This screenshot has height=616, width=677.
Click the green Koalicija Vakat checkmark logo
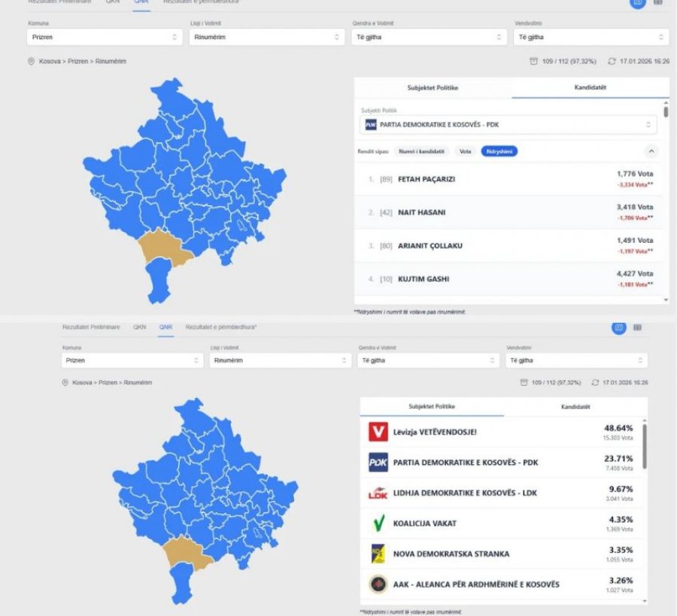(x=378, y=523)
